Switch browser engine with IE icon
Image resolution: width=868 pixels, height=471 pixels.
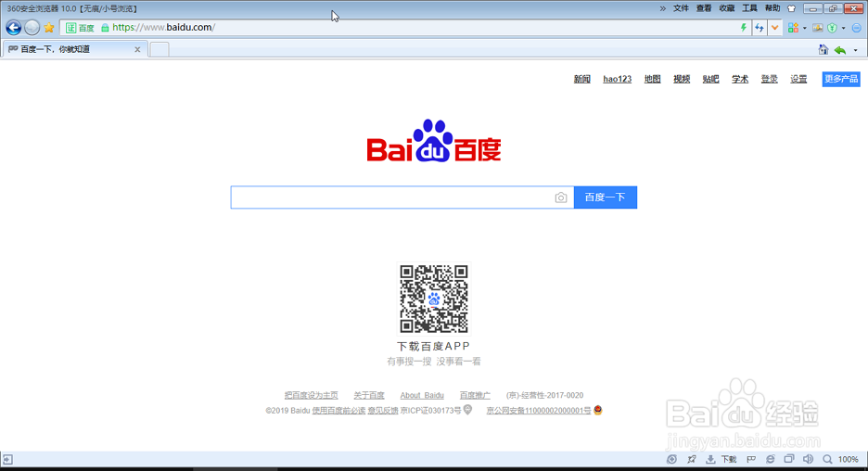tap(770, 459)
